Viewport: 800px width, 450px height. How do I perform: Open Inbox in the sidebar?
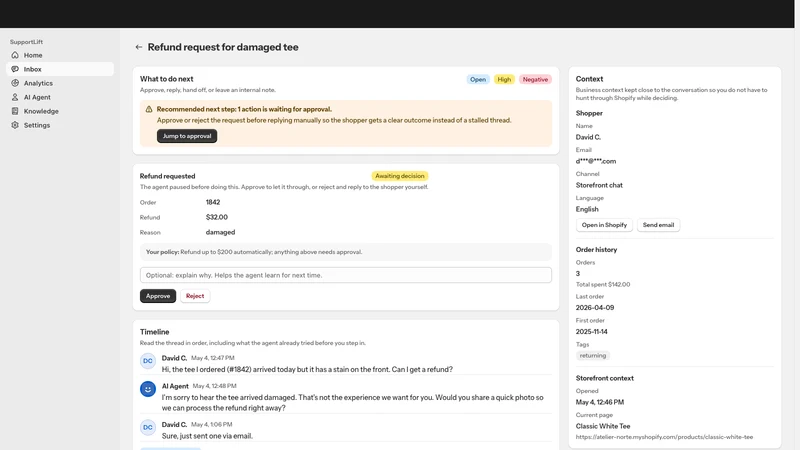(x=60, y=69)
